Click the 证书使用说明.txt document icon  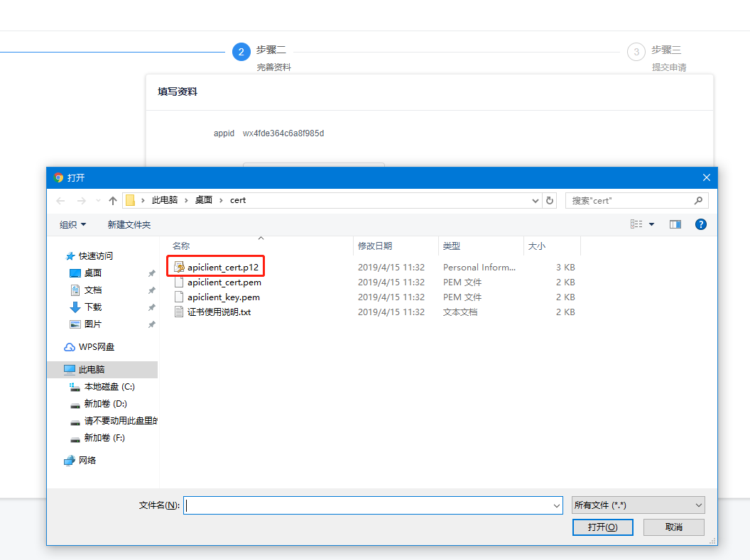point(179,312)
